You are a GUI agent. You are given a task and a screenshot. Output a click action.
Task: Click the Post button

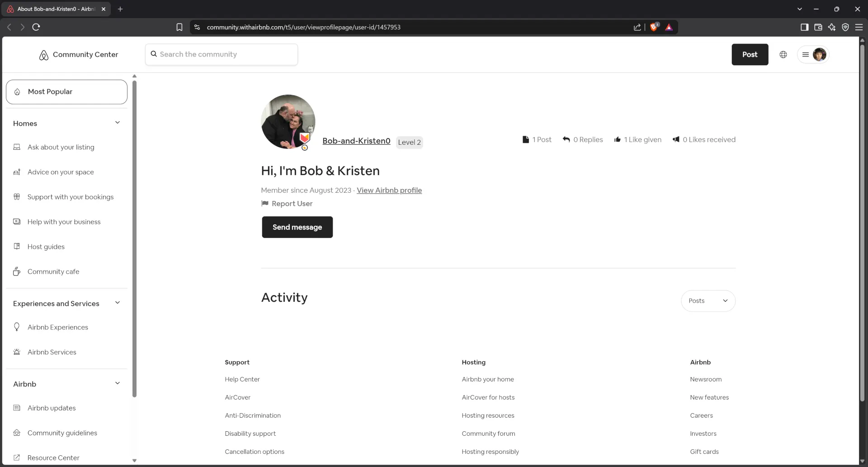coord(750,54)
